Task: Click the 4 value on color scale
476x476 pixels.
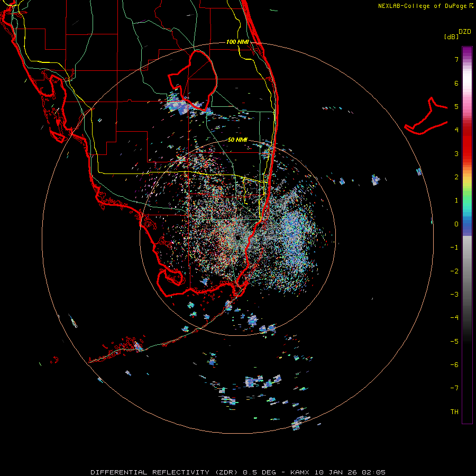Action: coord(456,130)
